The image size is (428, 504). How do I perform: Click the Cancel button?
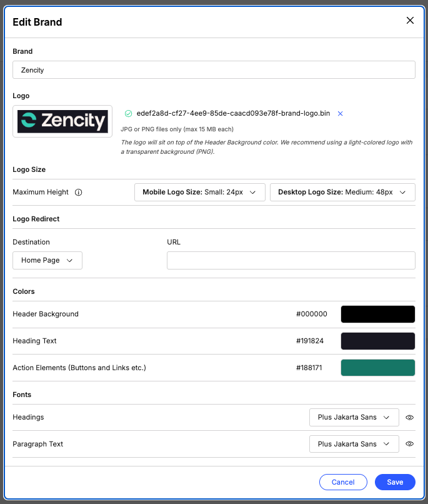343,482
